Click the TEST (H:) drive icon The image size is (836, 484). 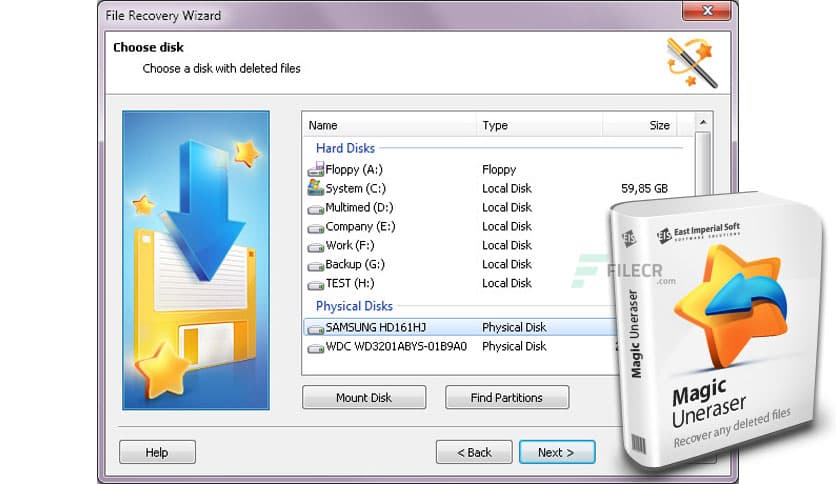point(316,285)
